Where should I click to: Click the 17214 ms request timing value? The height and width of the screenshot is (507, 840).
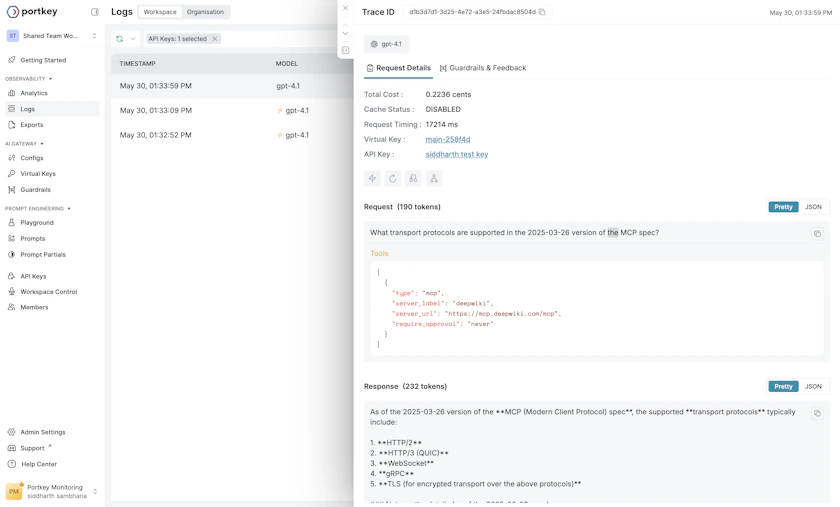click(442, 124)
